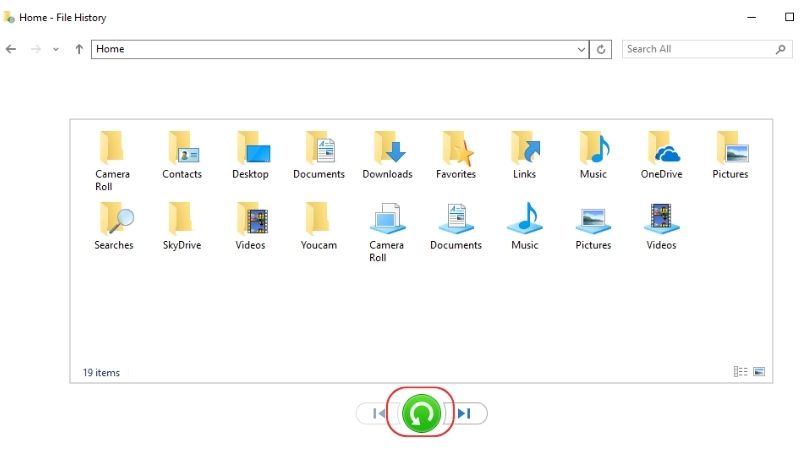800x450 pixels.
Task: Click the green Restore button
Action: point(421,413)
